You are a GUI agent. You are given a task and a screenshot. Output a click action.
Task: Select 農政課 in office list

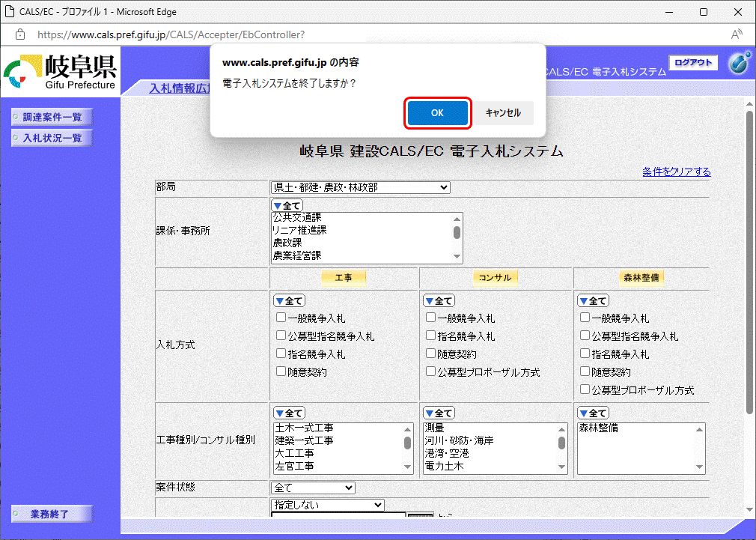point(288,243)
